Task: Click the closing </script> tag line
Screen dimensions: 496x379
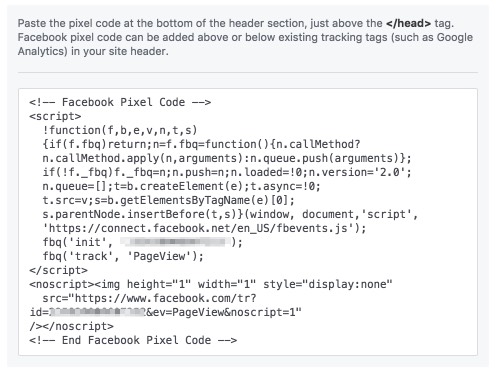Action: 58,270
